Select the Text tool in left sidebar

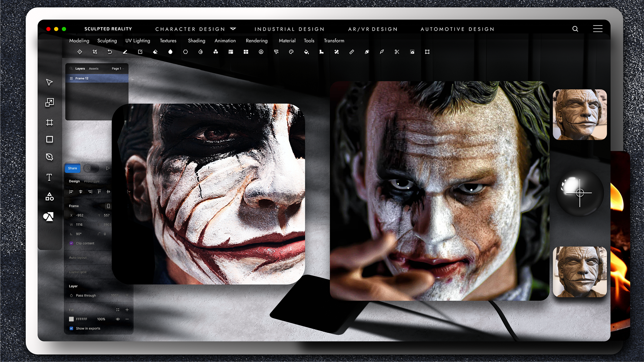[x=49, y=177]
